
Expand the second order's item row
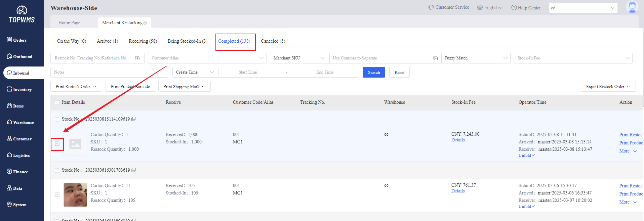coord(57,195)
